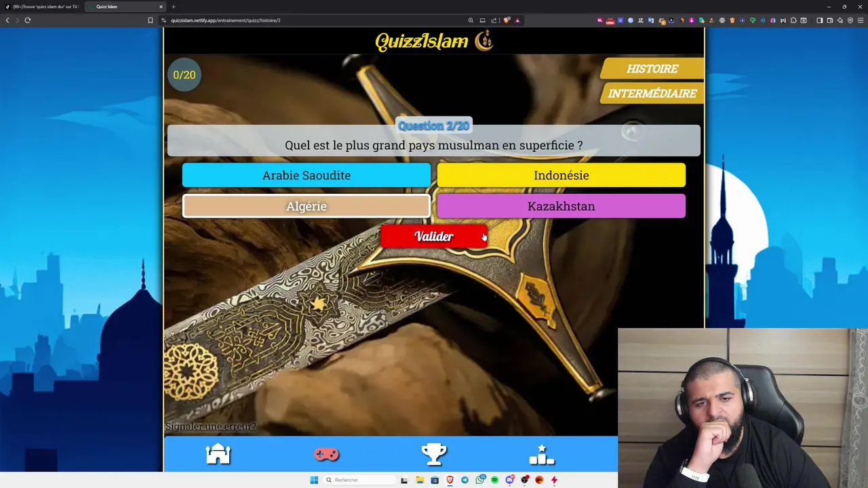The width and height of the screenshot is (868, 488).
Task: Open Telegram from taskbar
Action: pyautogui.click(x=465, y=480)
